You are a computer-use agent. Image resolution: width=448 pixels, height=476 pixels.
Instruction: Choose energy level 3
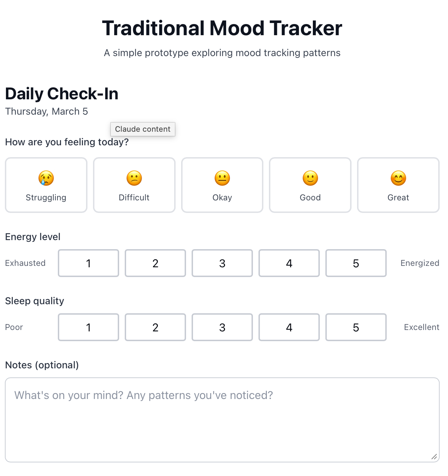pos(222,263)
